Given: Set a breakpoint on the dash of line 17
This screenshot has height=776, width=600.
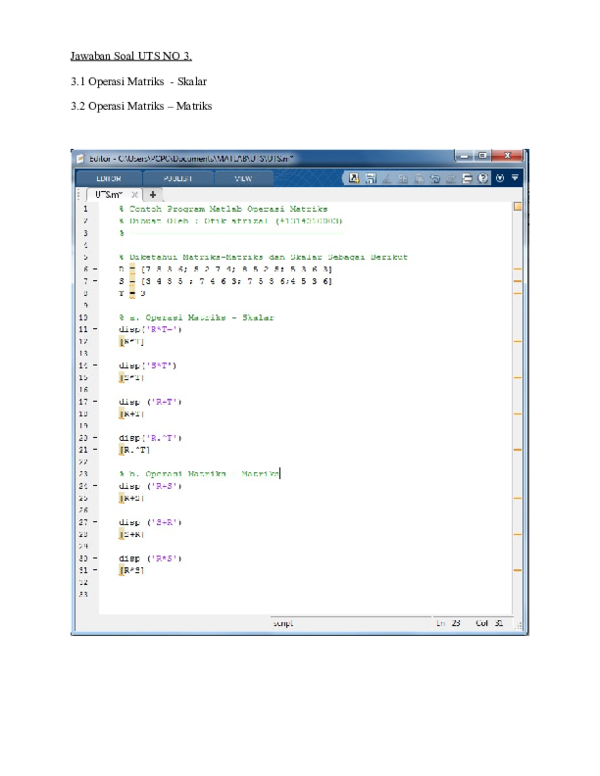Looking at the screenshot, I should pos(95,402).
